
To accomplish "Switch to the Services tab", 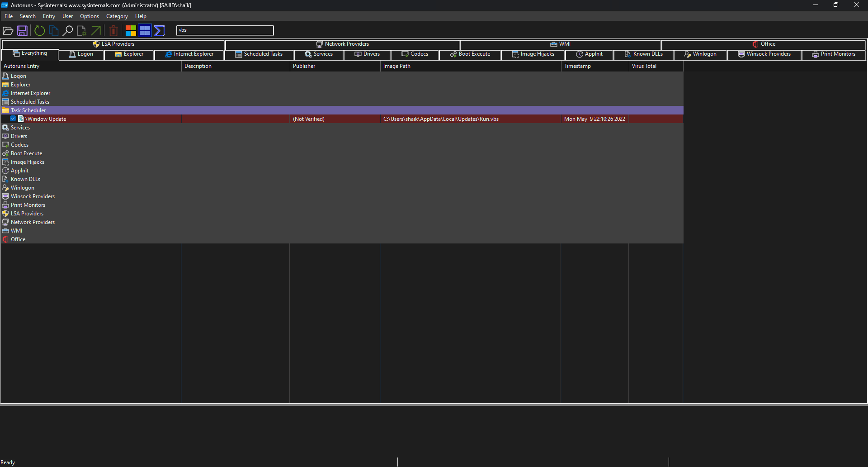I will 319,54.
